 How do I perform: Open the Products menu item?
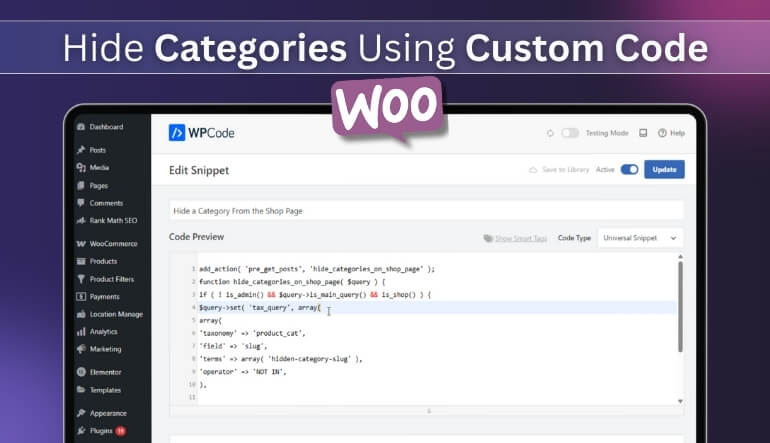(x=103, y=261)
